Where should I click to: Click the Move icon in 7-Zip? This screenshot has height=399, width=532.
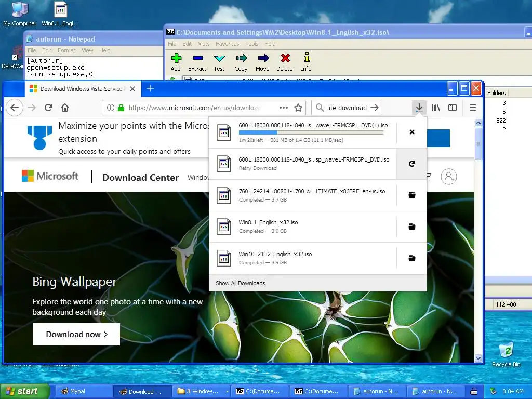click(x=262, y=62)
